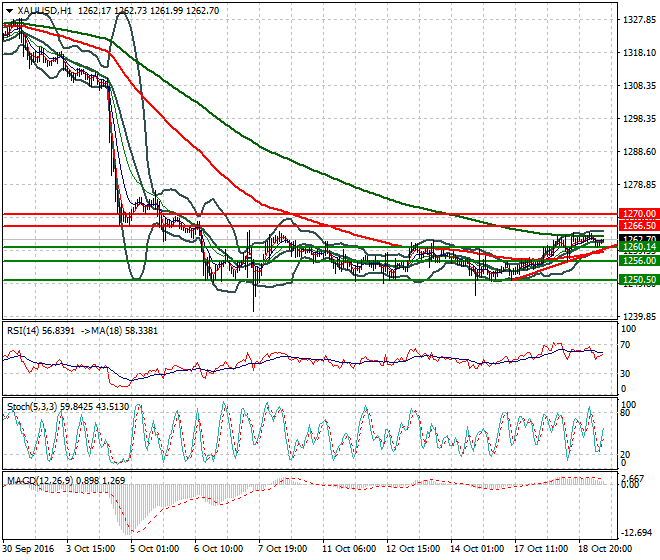The height and width of the screenshot is (560, 660).
Task: Click the triangle arrow beside XAUUSD,H1
Action: (x=9, y=11)
